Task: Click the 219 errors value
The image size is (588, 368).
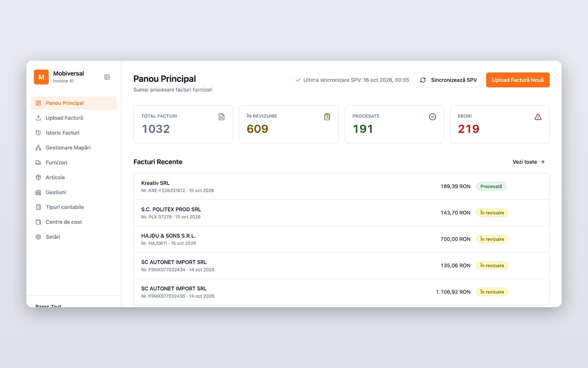Action: pyautogui.click(x=469, y=129)
